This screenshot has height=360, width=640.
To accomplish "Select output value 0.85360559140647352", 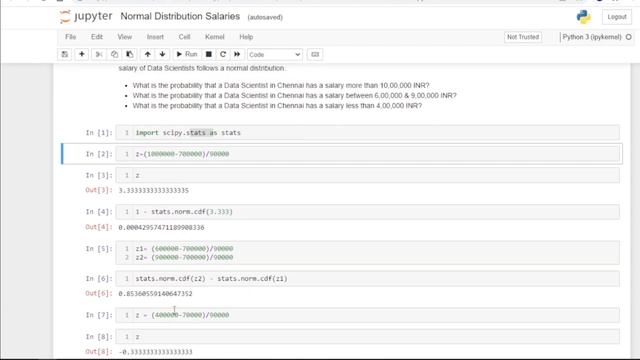I will coord(155,293).
